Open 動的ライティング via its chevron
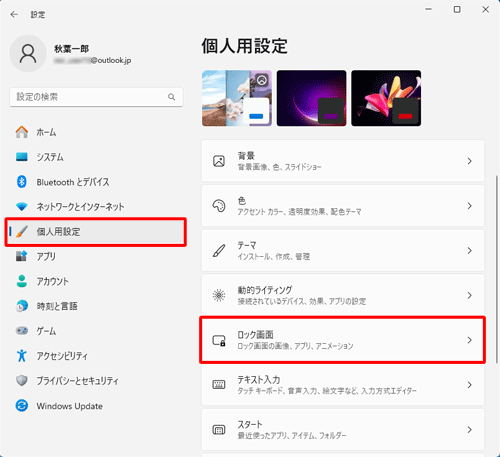 pos(469,295)
